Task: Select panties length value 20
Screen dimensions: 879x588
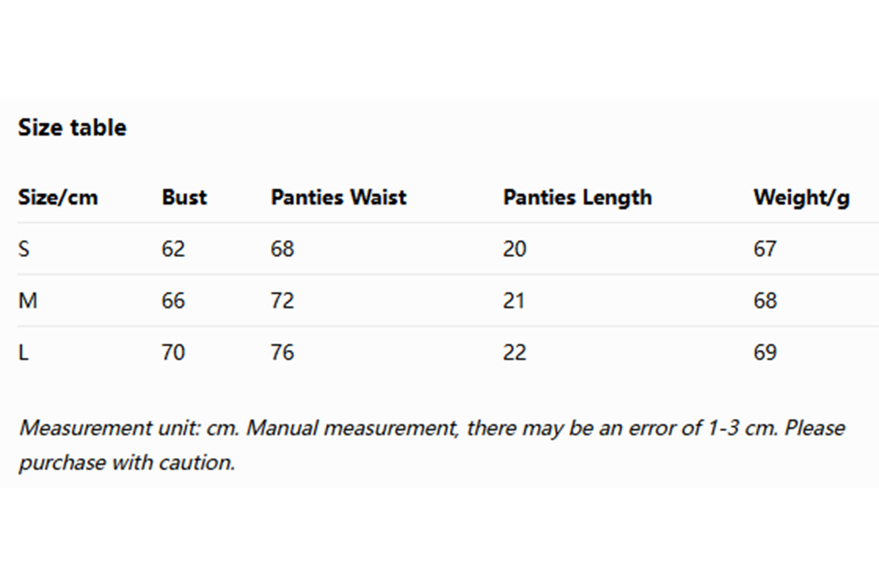Action: [514, 249]
